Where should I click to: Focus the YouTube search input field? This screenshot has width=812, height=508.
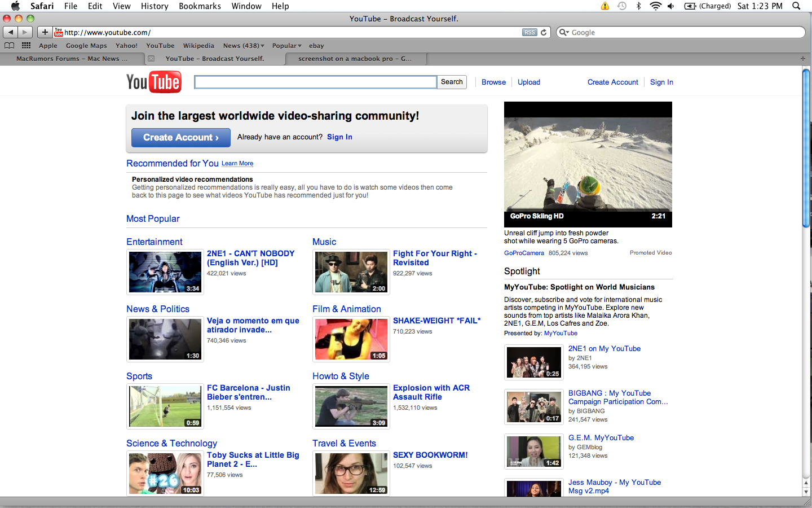[315, 82]
